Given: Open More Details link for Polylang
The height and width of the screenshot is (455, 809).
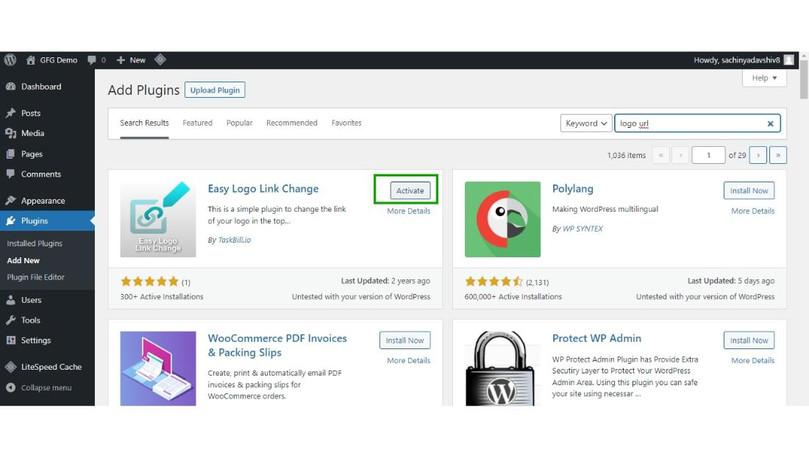Looking at the screenshot, I should [752, 211].
